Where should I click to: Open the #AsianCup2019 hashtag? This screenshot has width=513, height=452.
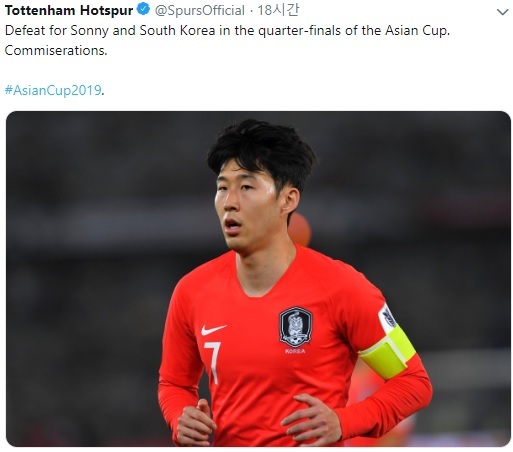(53, 90)
